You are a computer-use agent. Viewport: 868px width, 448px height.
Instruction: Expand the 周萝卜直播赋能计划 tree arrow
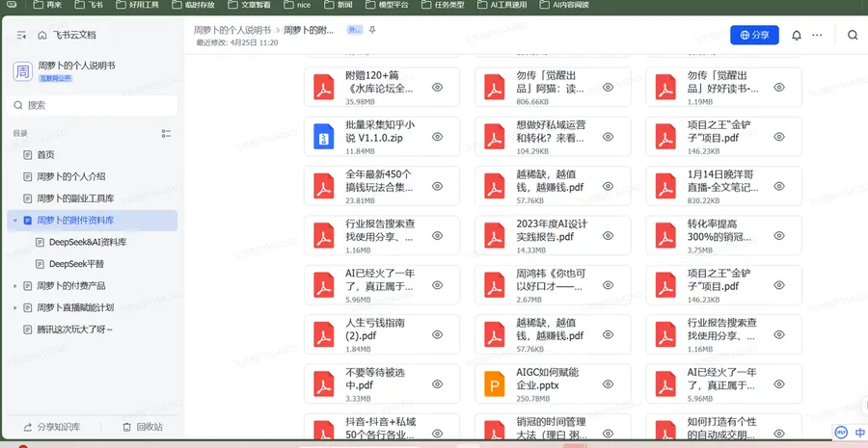14,307
